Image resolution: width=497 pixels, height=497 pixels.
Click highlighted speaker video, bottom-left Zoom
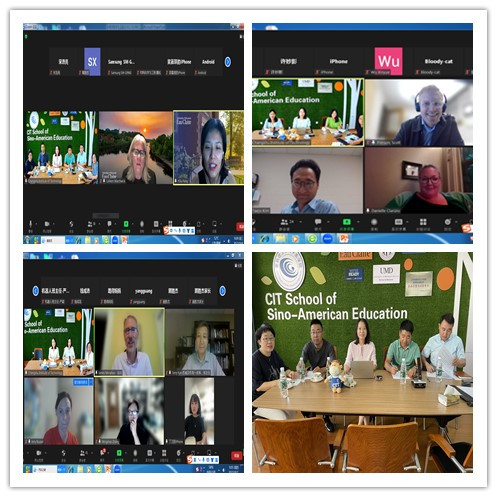point(129,342)
